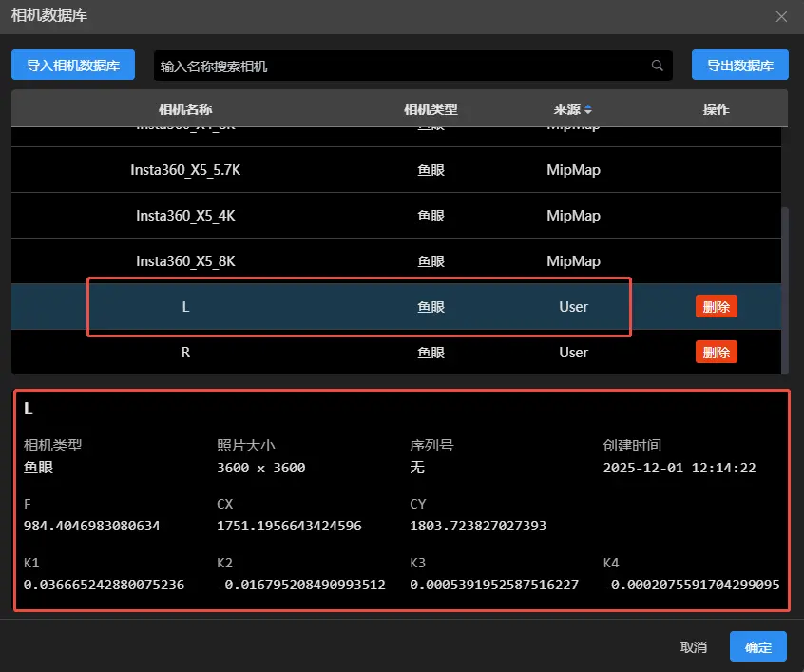The image size is (804, 672).
Task: Click the 操作 column header
Action: tap(716, 109)
